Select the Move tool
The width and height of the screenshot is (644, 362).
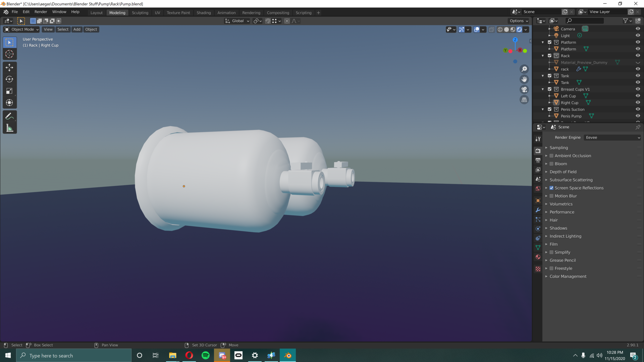pos(9,68)
